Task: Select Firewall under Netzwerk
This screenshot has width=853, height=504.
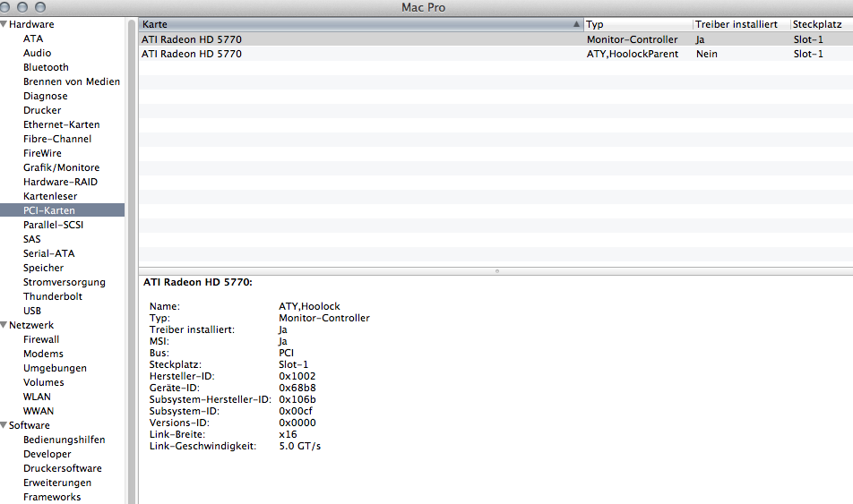Action: 41,339
